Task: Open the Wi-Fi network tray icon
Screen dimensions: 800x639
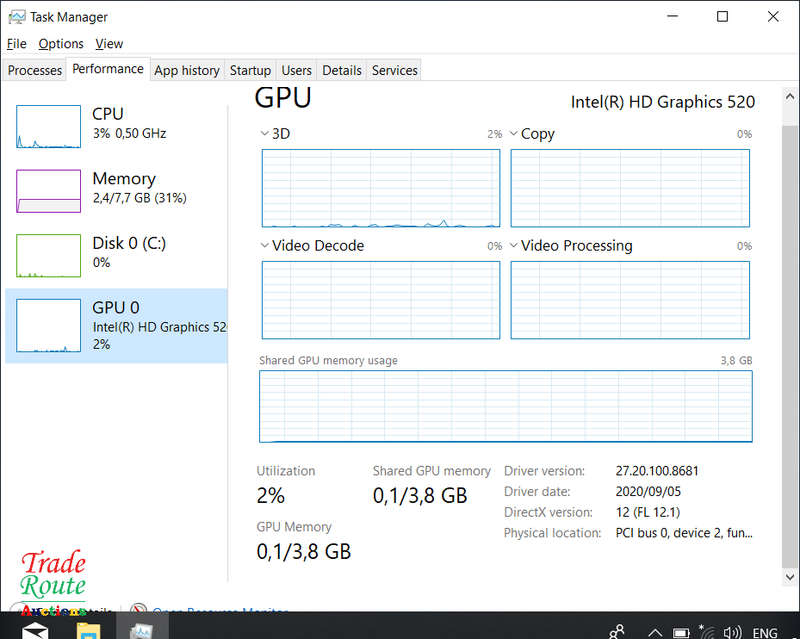Action: [x=707, y=632]
